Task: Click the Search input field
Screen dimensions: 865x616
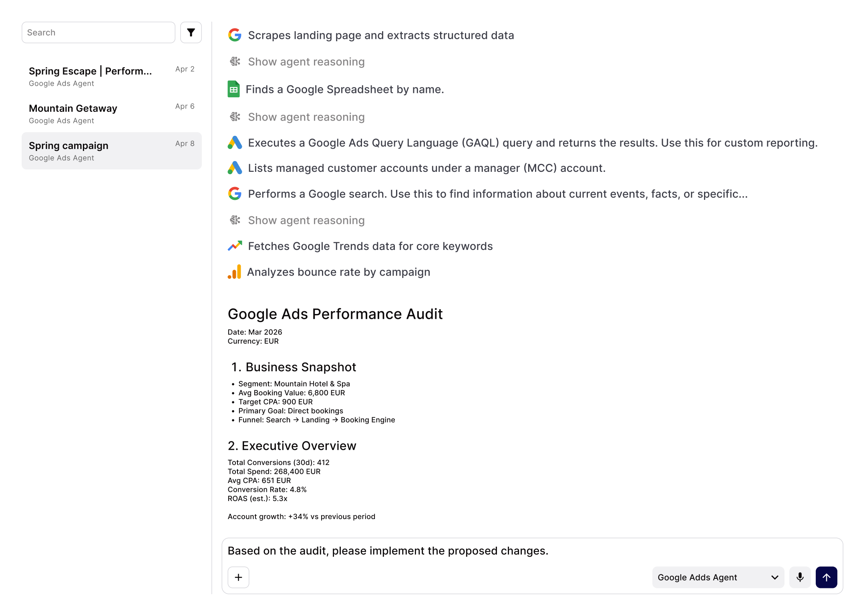Action: (98, 32)
